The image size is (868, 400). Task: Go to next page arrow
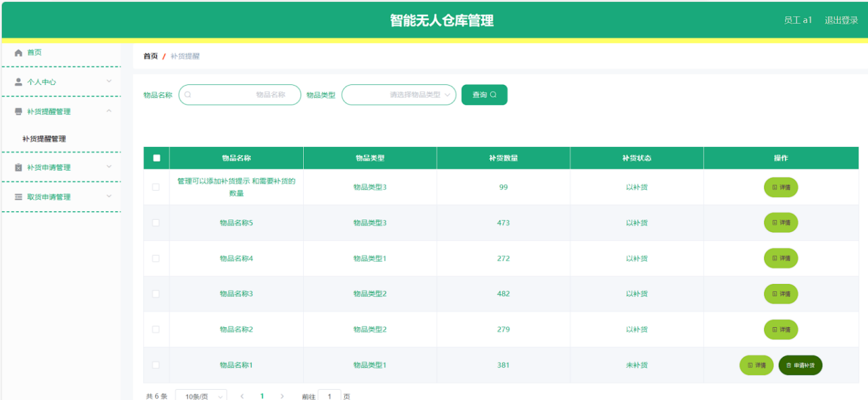tap(282, 396)
